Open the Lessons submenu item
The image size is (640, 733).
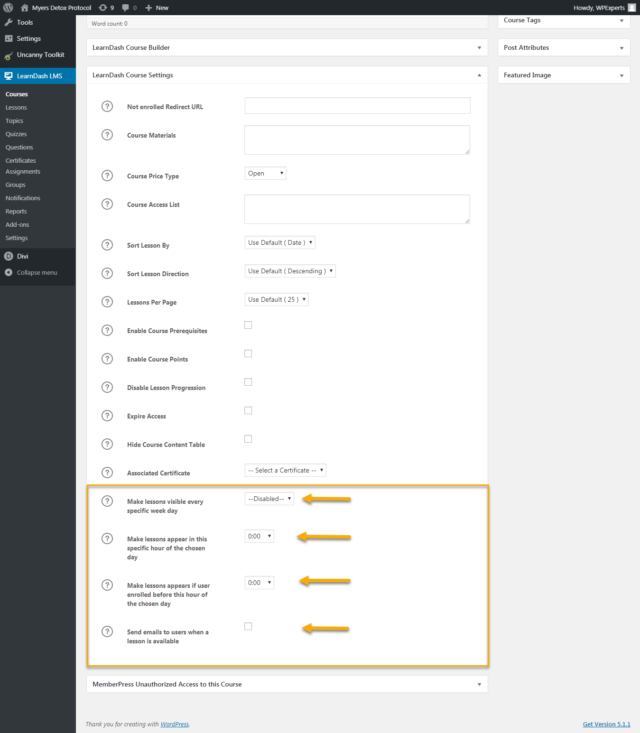(16, 108)
